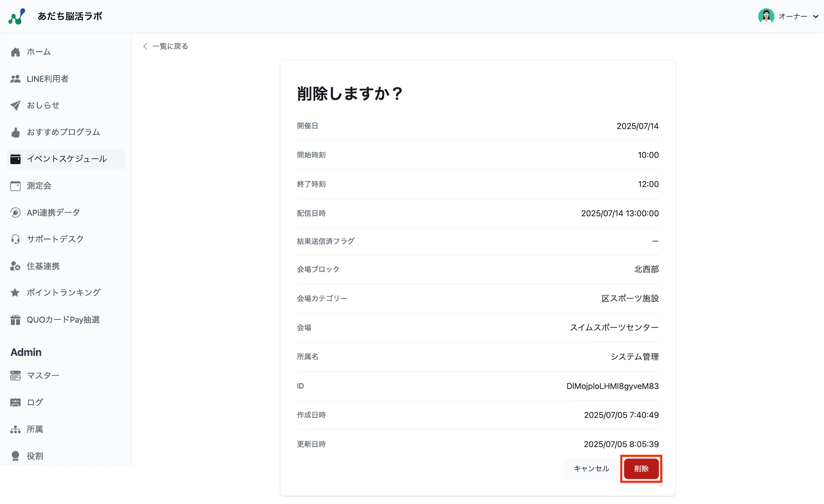Open the イベントスケジュール menu item
Screen dimensions: 824x504
(66, 159)
